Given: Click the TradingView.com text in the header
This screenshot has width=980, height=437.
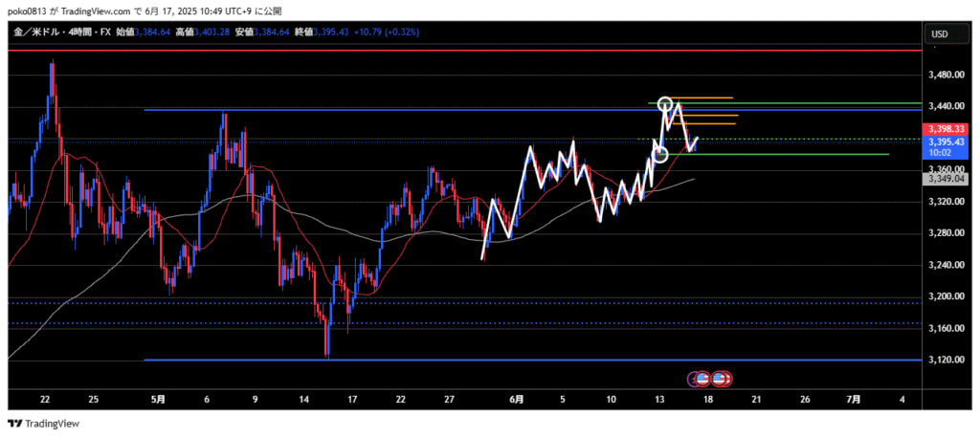Looking at the screenshot, I should coord(98,10).
